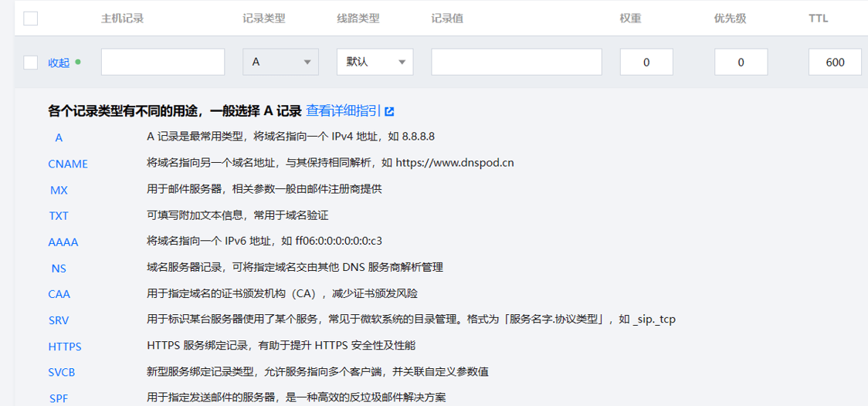Image resolution: width=868 pixels, height=406 pixels.
Task: Choose the MX record type
Action: tap(59, 190)
